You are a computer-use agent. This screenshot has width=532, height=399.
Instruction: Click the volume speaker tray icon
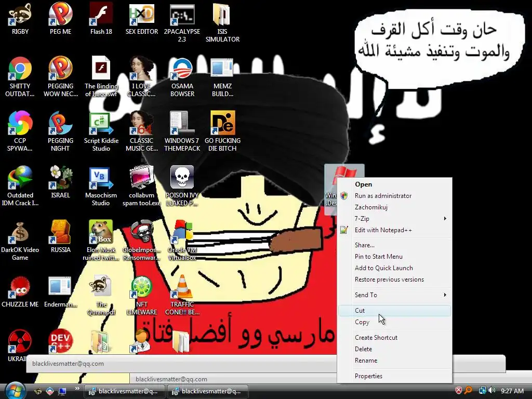click(492, 391)
